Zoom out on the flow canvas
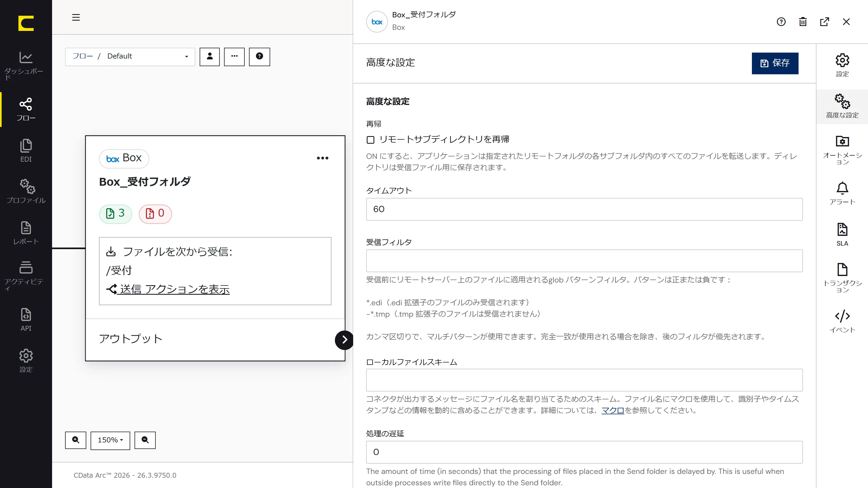The height and width of the screenshot is (488, 868). 145,440
